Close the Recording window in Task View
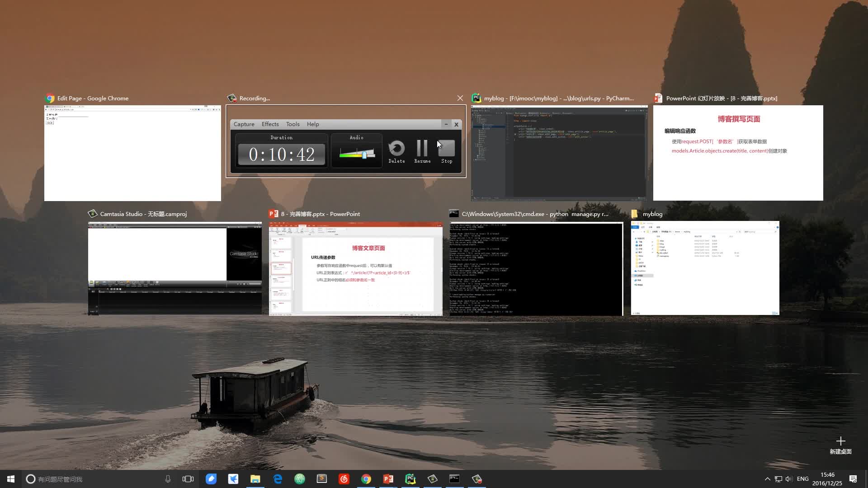868x488 pixels. [x=460, y=98]
